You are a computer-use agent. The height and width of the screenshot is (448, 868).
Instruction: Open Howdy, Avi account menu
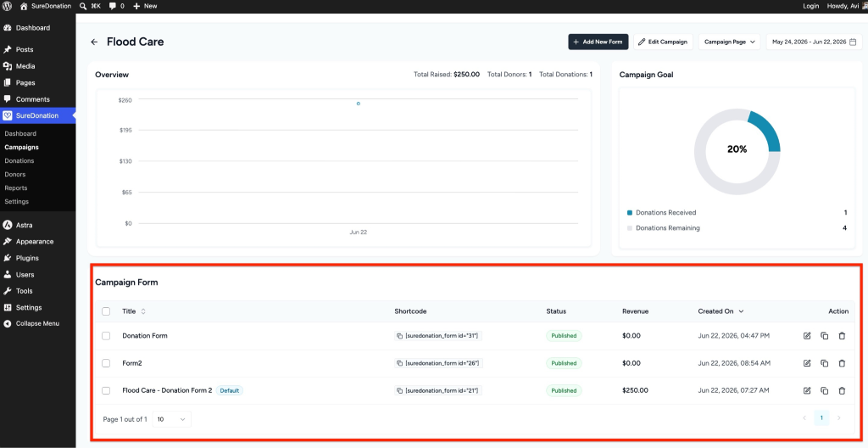[846, 6]
